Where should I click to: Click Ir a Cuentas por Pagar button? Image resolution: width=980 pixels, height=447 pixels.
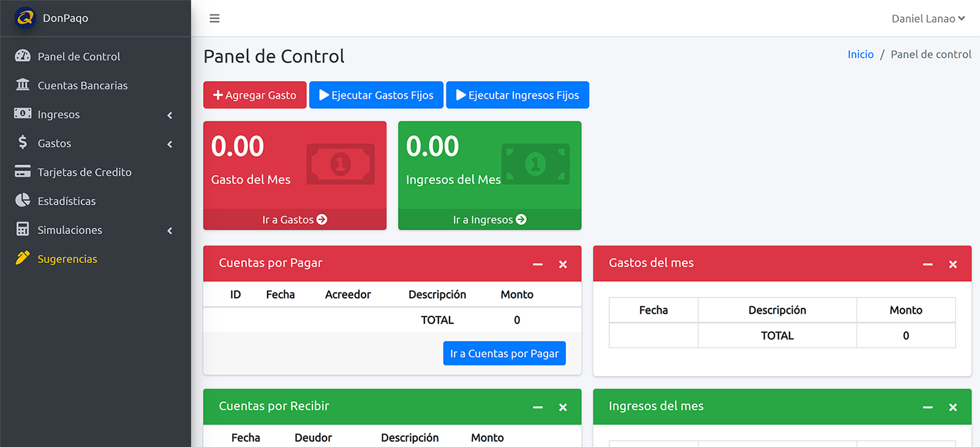click(504, 353)
